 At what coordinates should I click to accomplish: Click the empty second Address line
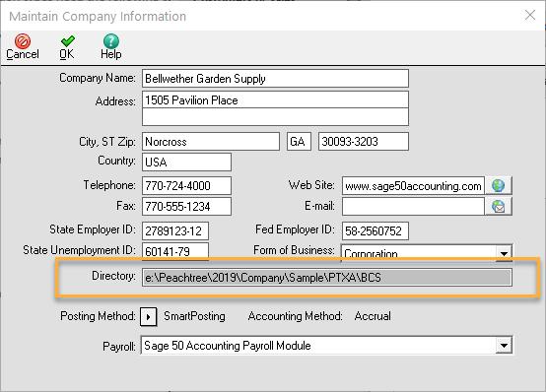[275, 117]
